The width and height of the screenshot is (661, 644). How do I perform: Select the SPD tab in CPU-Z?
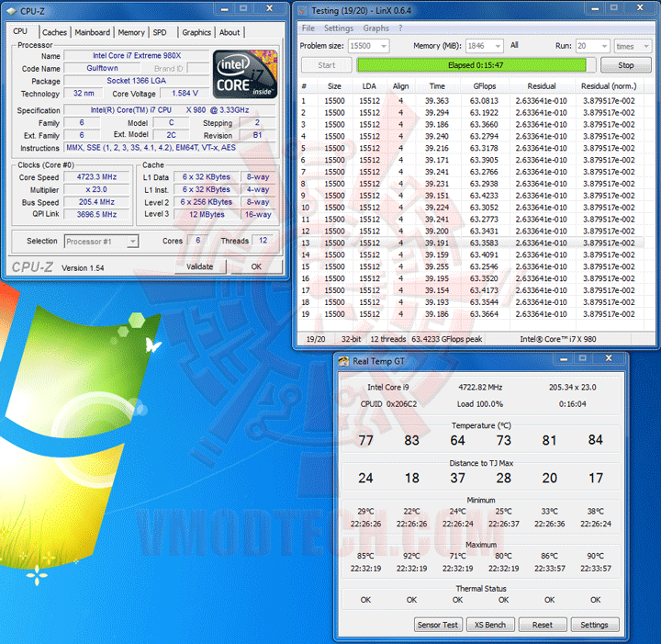tap(160, 32)
